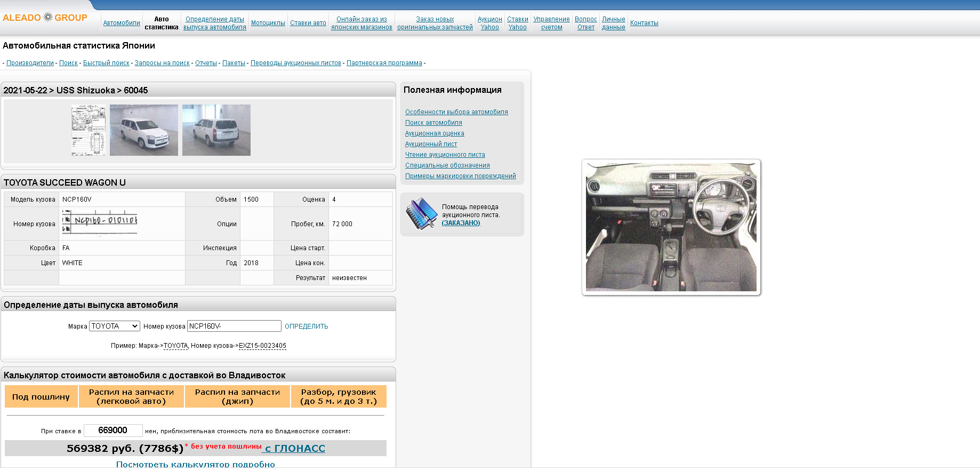The width and height of the screenshot is (980, 470).
Task: Open the auction sheet thumbnail
Action: point(89,130)
